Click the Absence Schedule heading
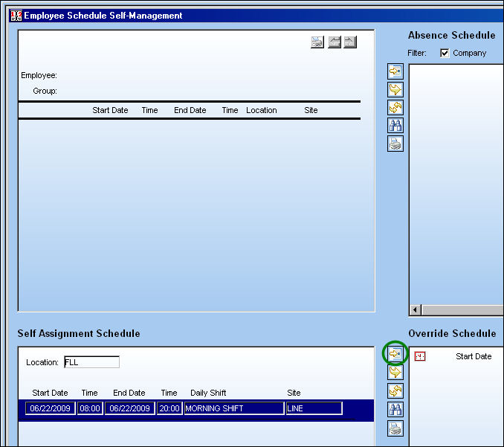This screenshot has width=504, height=447. (452, 35)
